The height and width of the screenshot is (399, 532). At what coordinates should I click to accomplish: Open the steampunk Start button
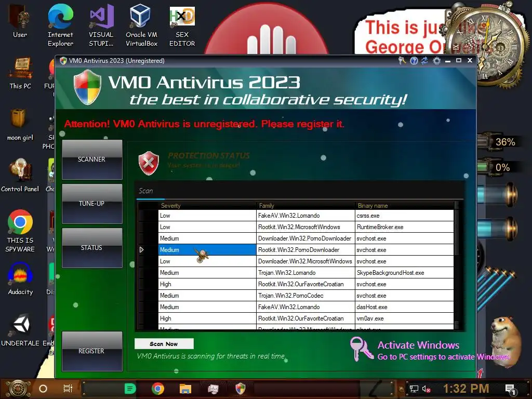point(18,389)
